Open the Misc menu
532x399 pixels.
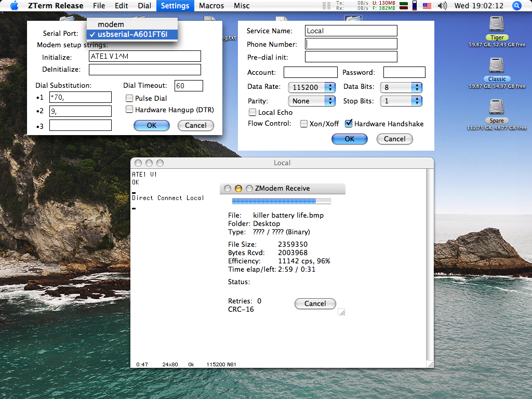click(242, 6)
